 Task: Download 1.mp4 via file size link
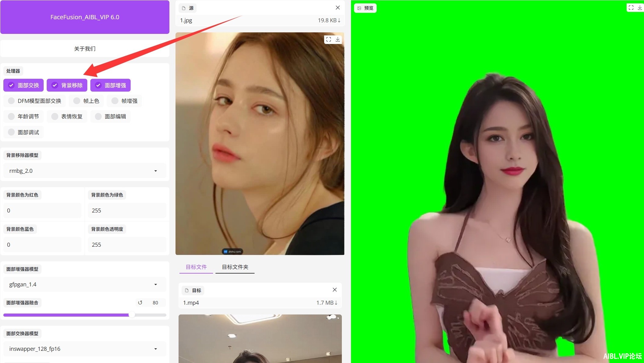(327, 303)
